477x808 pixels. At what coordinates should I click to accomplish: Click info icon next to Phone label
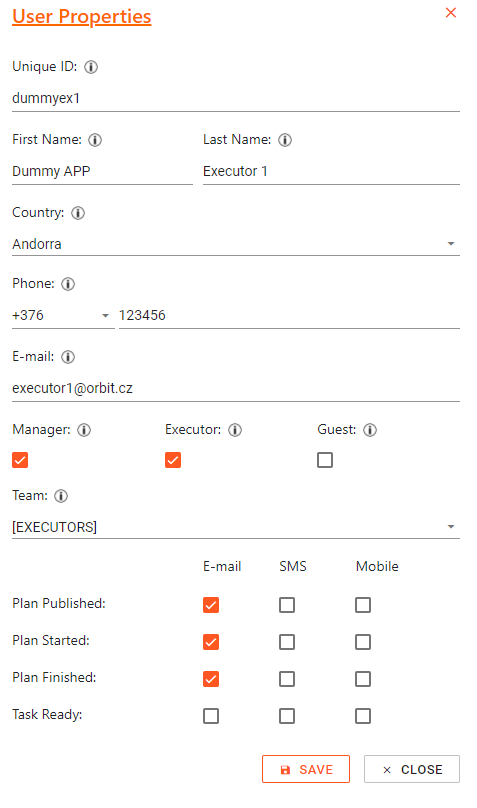[68, 284]
